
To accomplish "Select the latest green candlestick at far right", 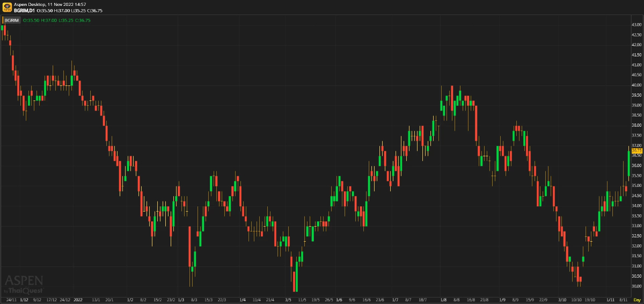I will (x=628, y=164).
